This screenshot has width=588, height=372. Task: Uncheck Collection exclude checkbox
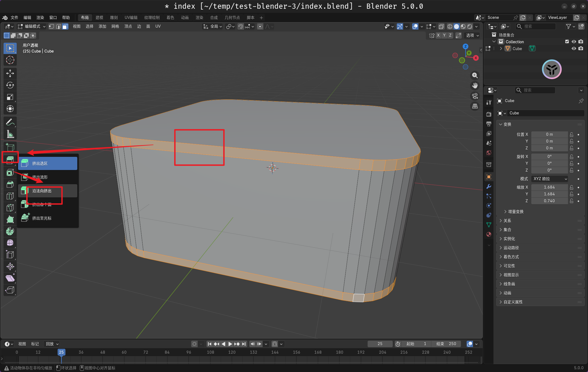tap(567, 42)
